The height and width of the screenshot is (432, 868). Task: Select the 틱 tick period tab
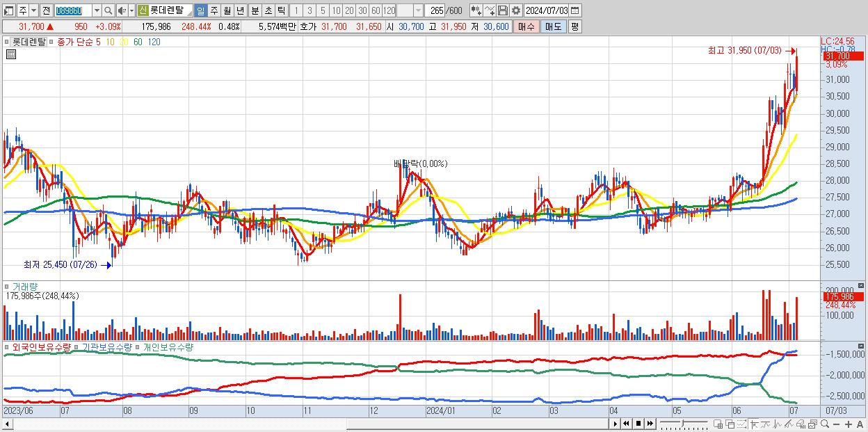[x=281, y=10]
